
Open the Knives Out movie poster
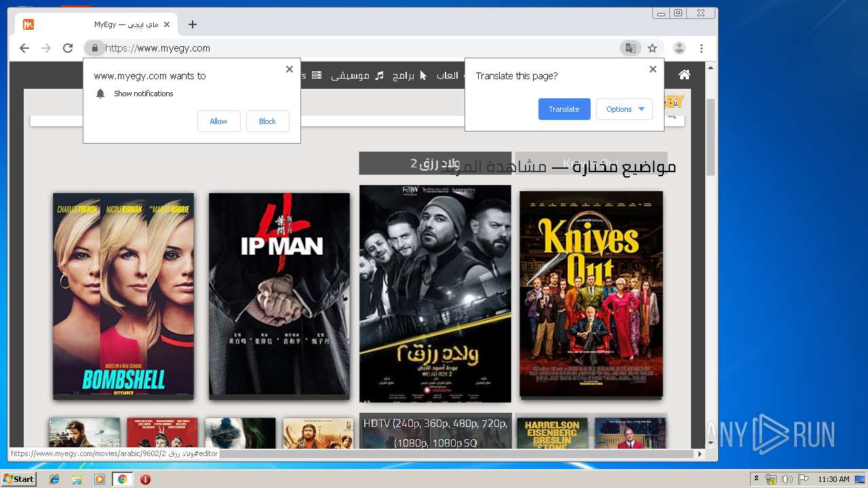click(x=591, y=293)
